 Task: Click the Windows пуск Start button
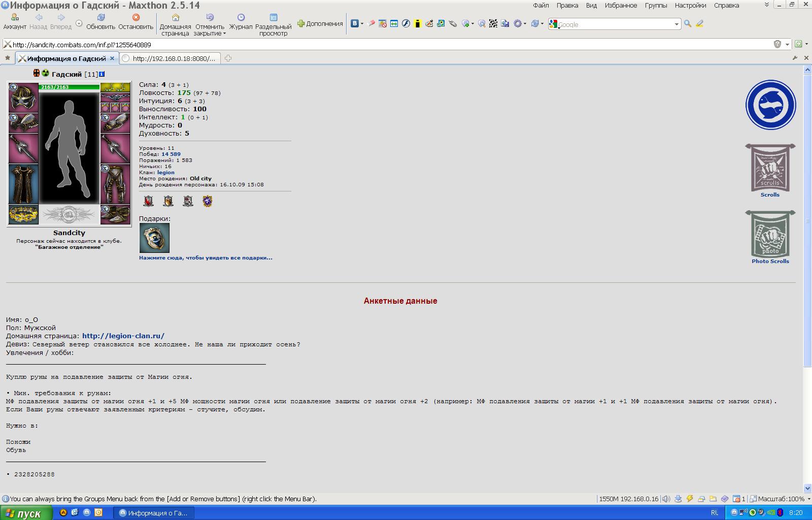(x=26, y=513)
